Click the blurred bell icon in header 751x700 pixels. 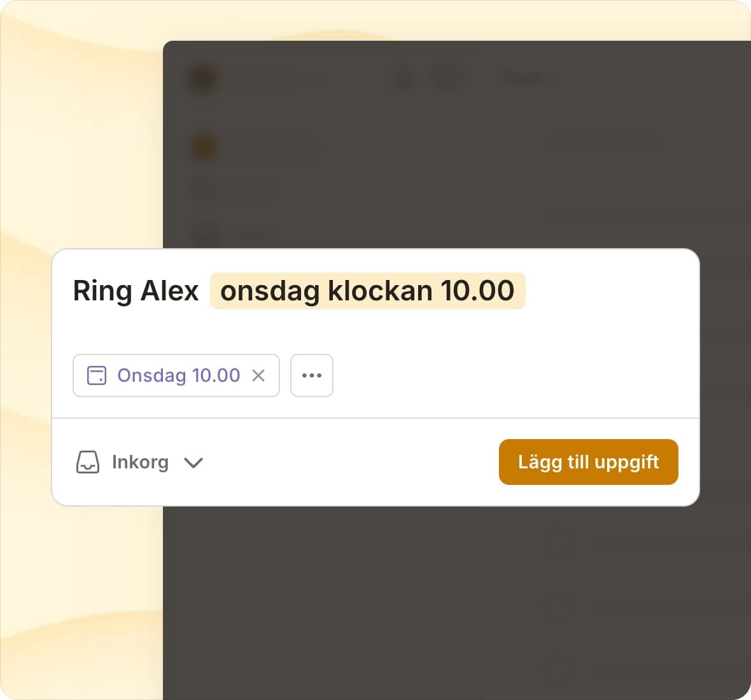click(x=405, y=80)
